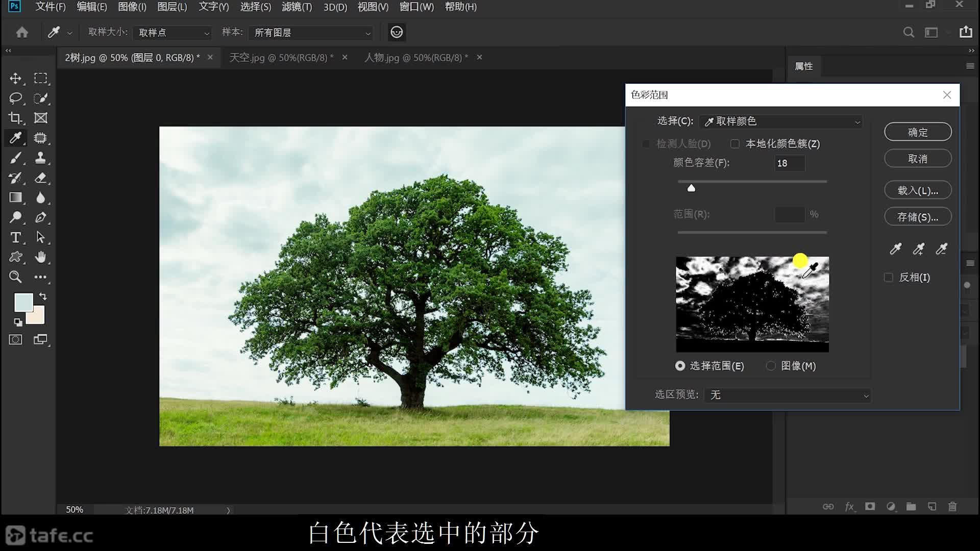Screen dimensions: 980x551
Task: Switch to the 人物.jpg document tab
Action: point(416,58)
